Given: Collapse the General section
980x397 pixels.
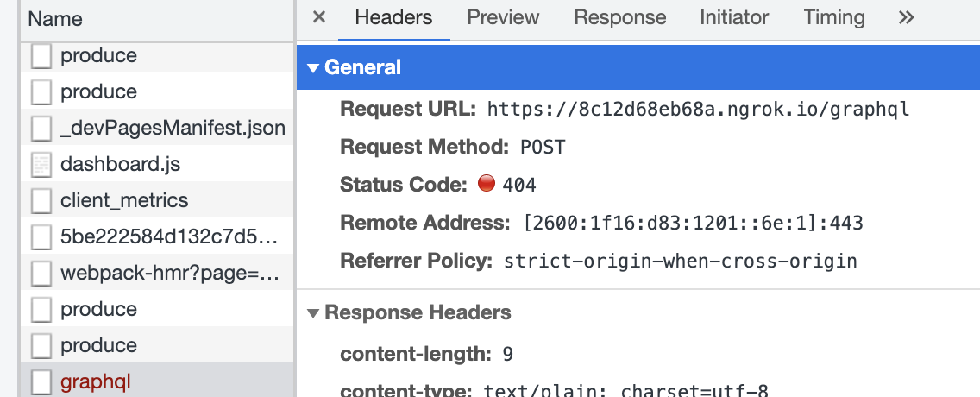Looking at the screenshot, I should (x=313, y=67).
